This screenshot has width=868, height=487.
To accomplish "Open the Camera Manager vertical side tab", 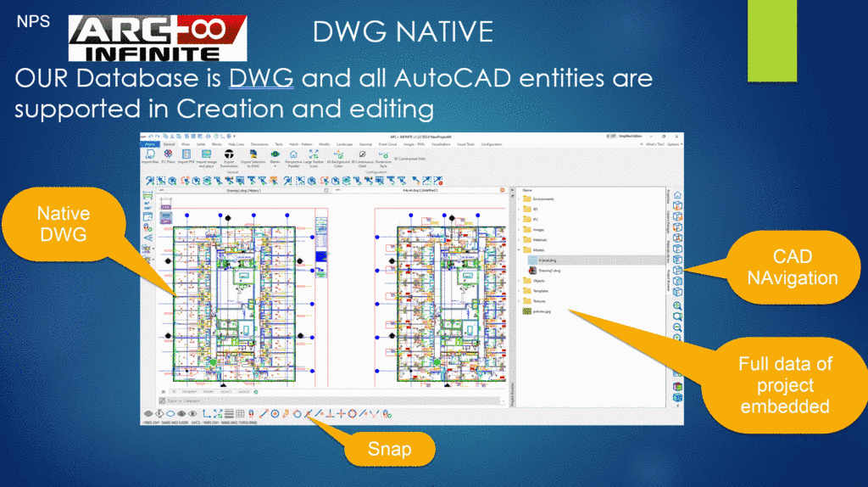I will pos(668,221).
